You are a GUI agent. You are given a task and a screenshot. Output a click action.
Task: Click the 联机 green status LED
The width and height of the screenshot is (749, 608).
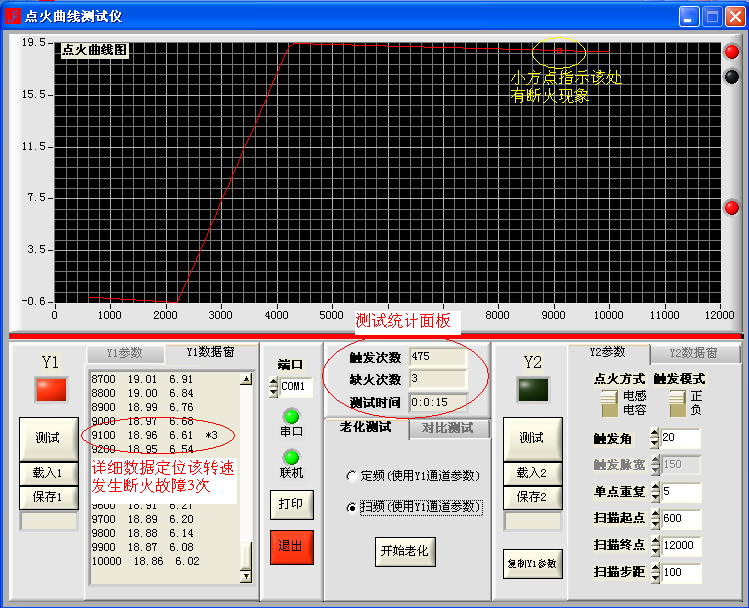tap(291, 458)
